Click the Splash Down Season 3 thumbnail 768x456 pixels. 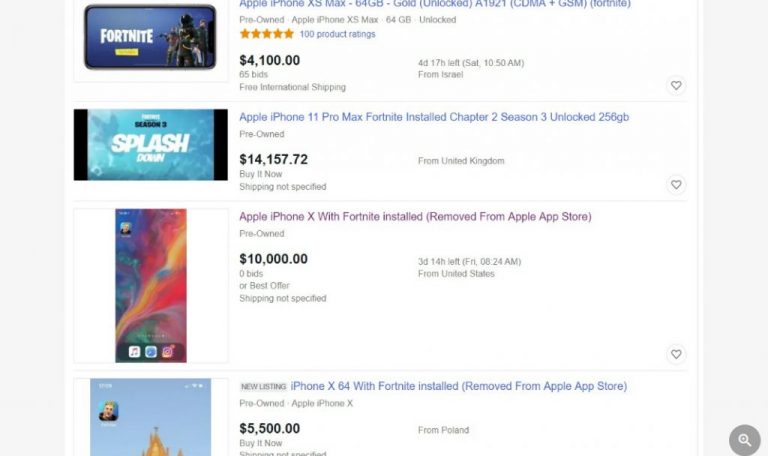click(x=150, y=145)
